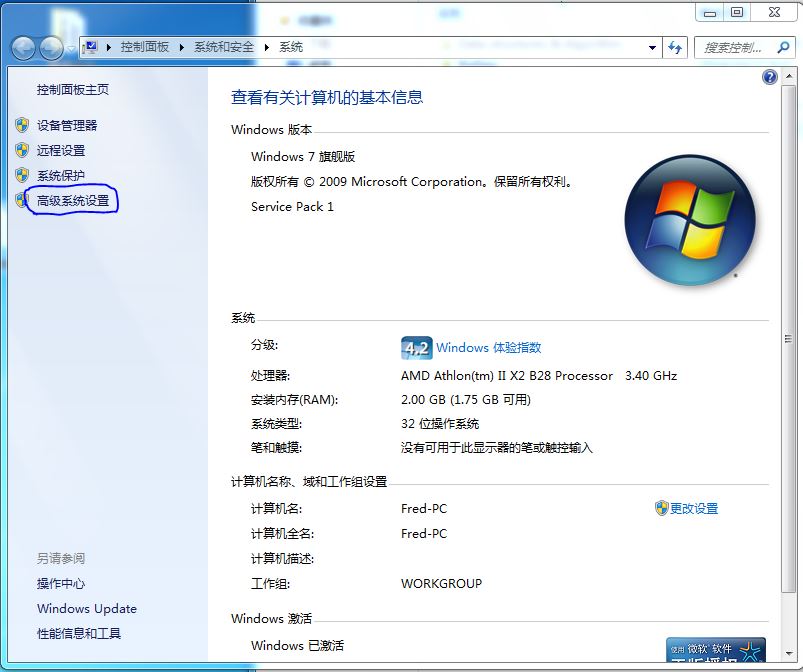Expand the arrow before 控制面板 breadcrumb
The image size is (803, 672).
[x=109, y=47]
